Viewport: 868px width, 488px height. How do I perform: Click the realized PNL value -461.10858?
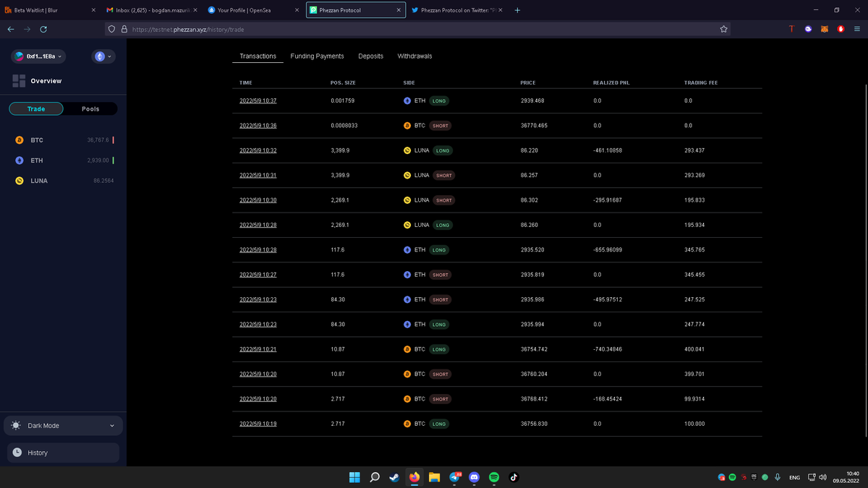(x=608, y=150)
